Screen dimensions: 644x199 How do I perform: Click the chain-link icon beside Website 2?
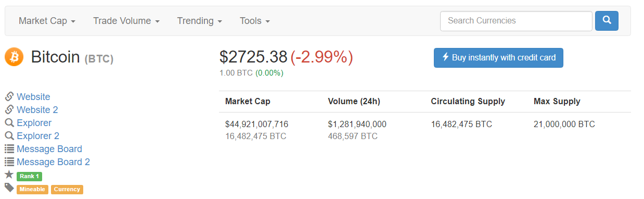[9, 109]
